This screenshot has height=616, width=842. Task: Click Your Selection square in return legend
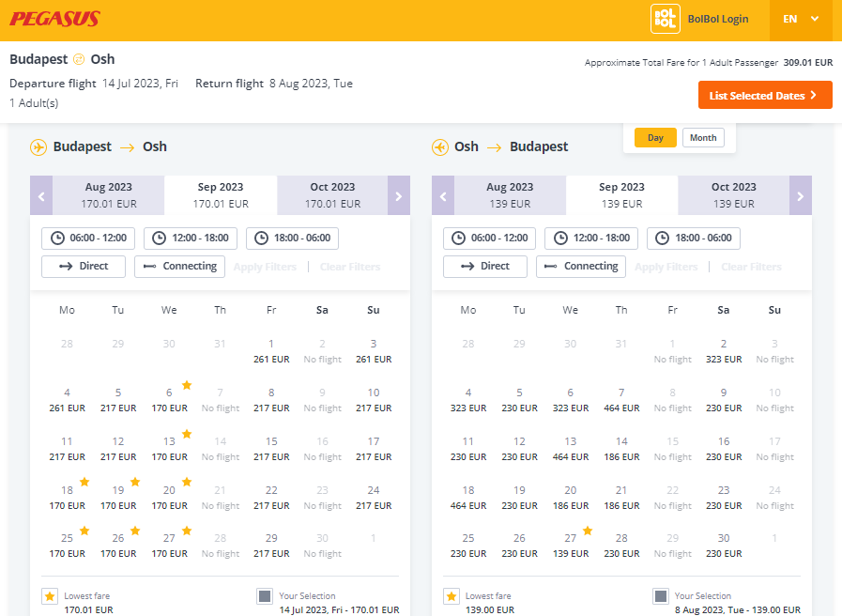point(661,596)
